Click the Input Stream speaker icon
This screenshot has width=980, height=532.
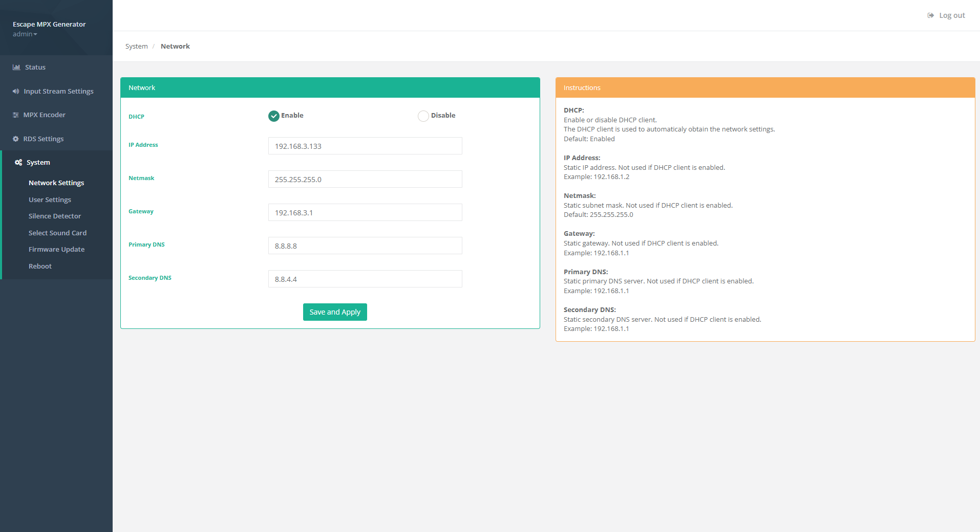(16, 91)
